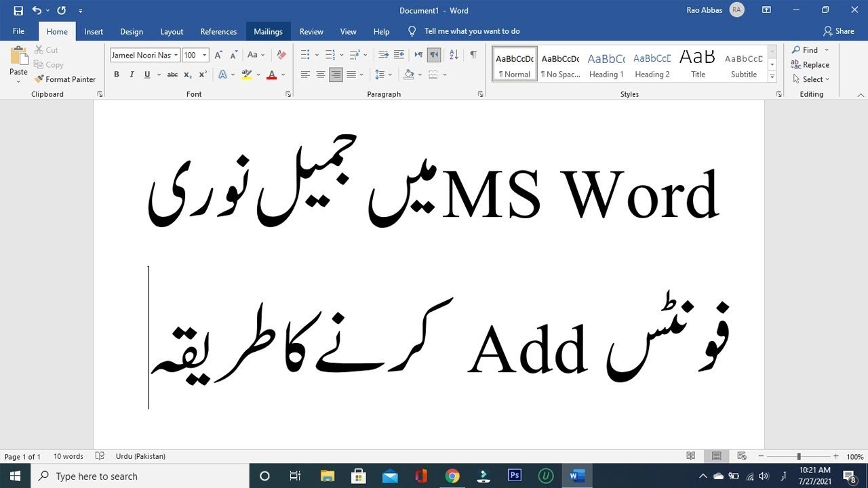The height and width of the screenshot is (488, 868).
Task: Click the Share button
Action: (x=838, y=31)
